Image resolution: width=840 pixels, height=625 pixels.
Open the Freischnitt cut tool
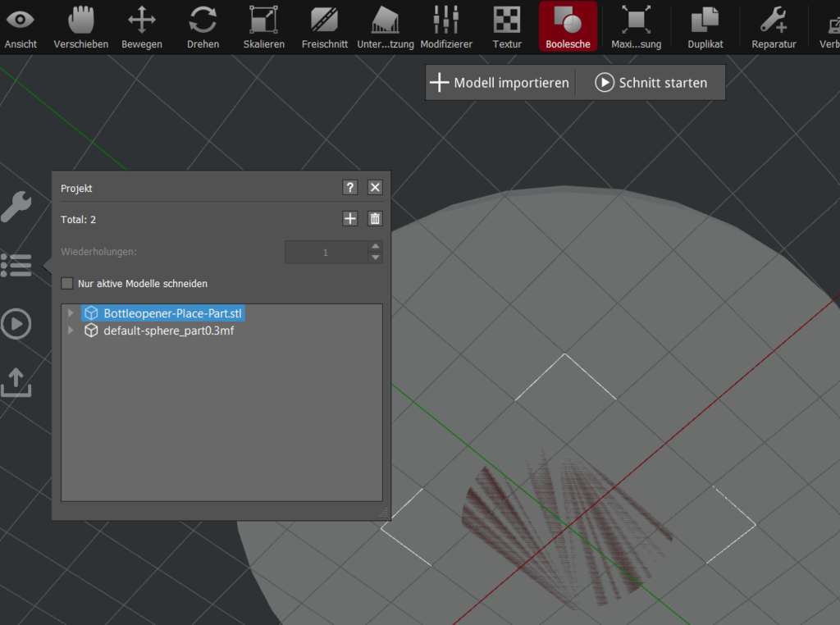point(325,26)
